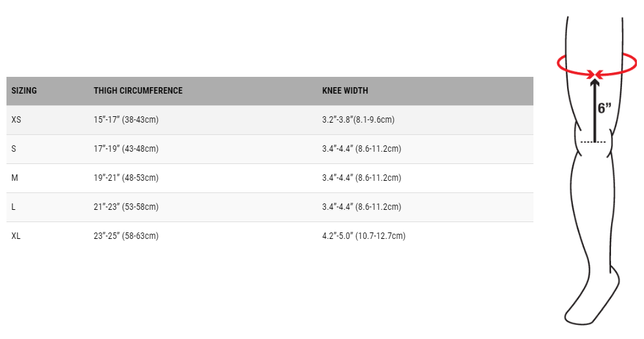Click the THIGH CIRCUMFERENCE column header
This screenshot has width=644, height=339.
point(138,91)
